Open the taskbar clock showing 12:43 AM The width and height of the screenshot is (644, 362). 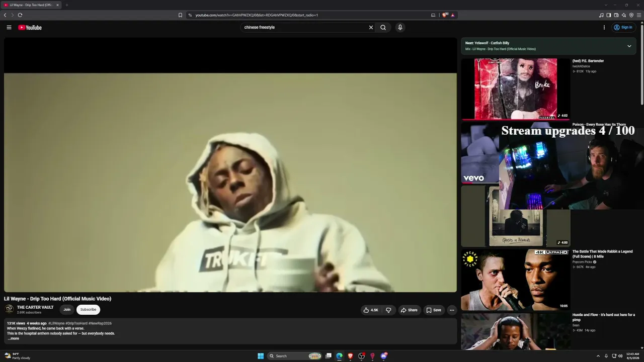tap(633, 356)
